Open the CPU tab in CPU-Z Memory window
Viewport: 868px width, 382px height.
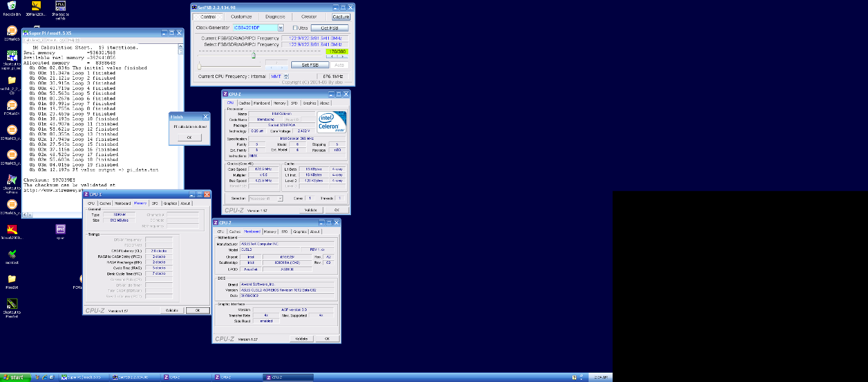point(91,204)
